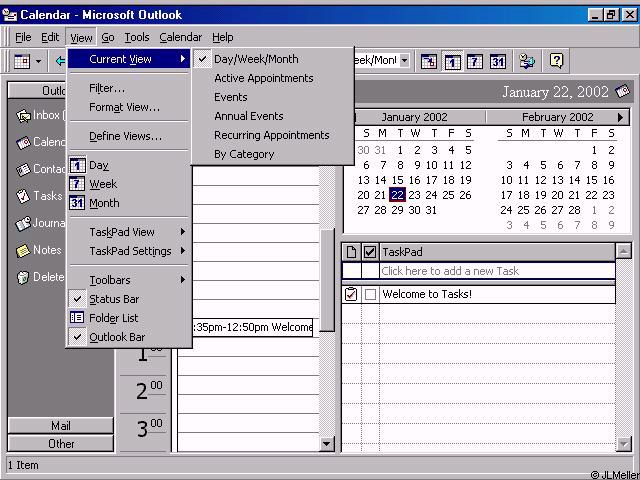Open the Go menu

108,37
